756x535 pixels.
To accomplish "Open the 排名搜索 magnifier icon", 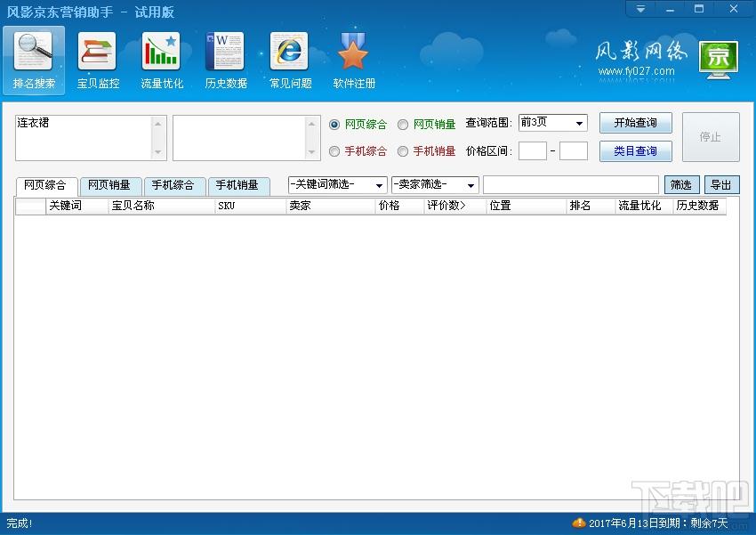I will 34,52.
